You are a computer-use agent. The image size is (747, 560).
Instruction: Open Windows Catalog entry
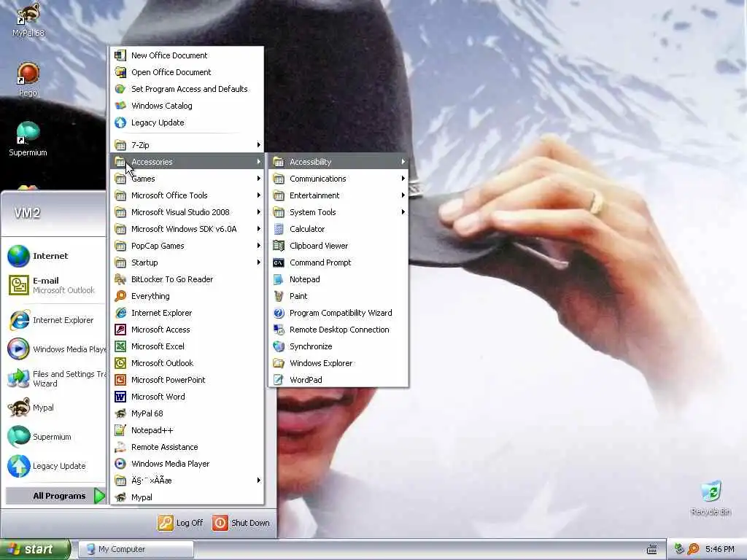tap(187, 106)
